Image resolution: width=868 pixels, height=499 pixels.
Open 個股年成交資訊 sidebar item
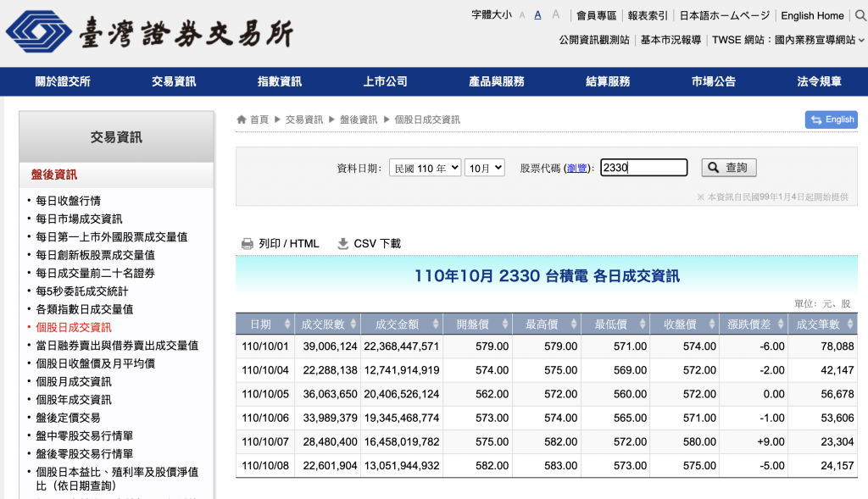pyautogui.click(x=74, y=399)
